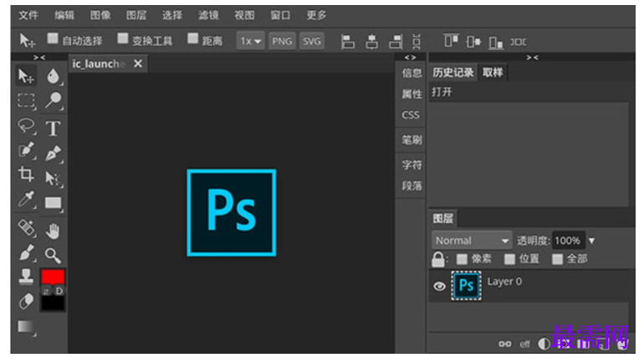The width and height of the screenshot is (644, 363).
Task: Select the Blur droplet tool
Action: pos(53,76)
